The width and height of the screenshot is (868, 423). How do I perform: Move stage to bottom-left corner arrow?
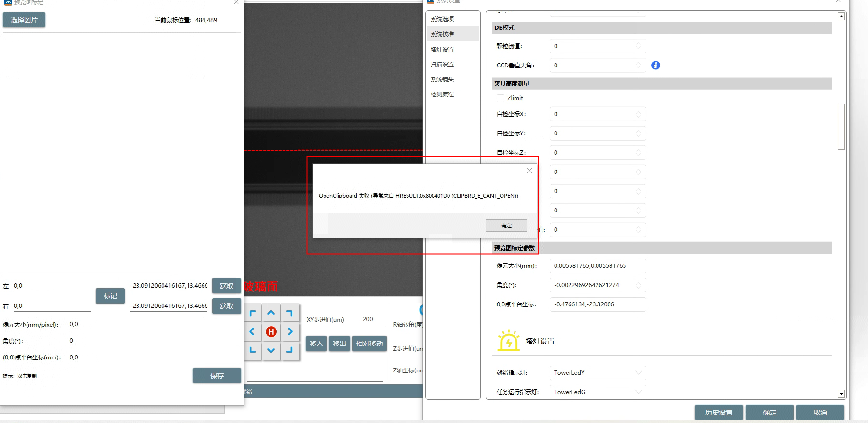(253, 350)
